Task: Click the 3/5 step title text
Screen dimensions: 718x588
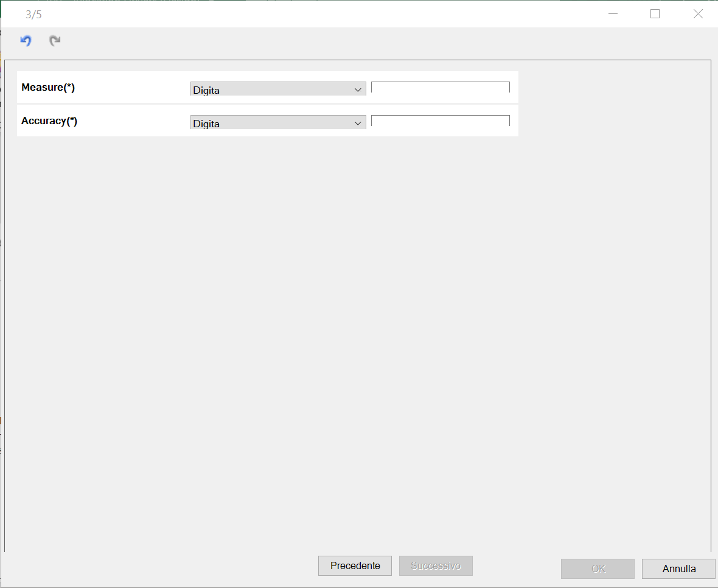Action: click(33, 15)
